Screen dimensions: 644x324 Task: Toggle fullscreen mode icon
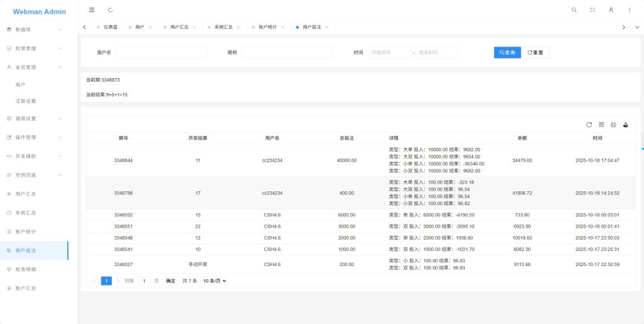(592, 10)
